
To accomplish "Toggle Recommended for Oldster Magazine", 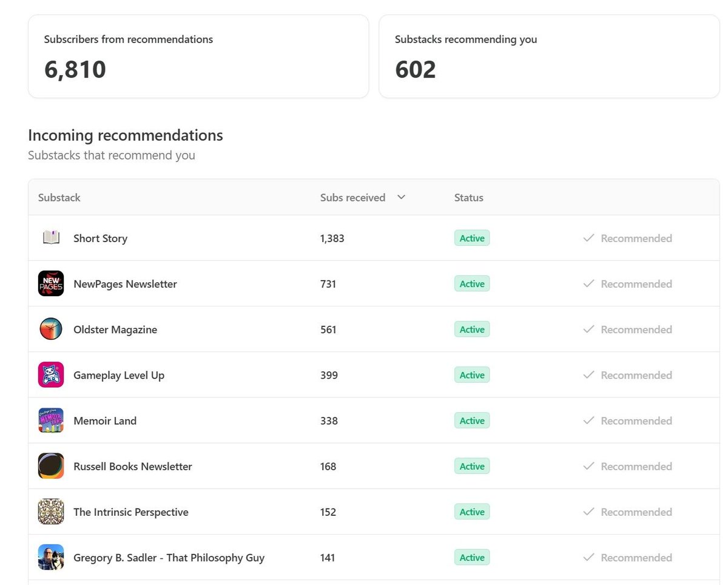I will tap(627, 330).
